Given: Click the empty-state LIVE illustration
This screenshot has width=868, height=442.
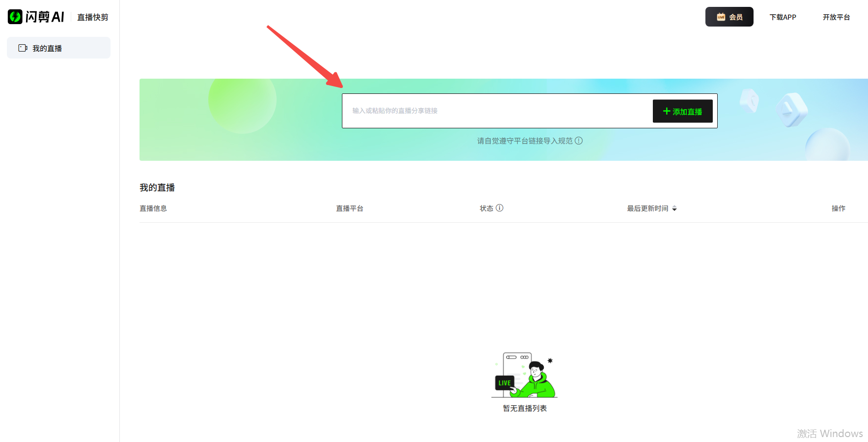Looking at the screenshot, I should click(524, 376).
